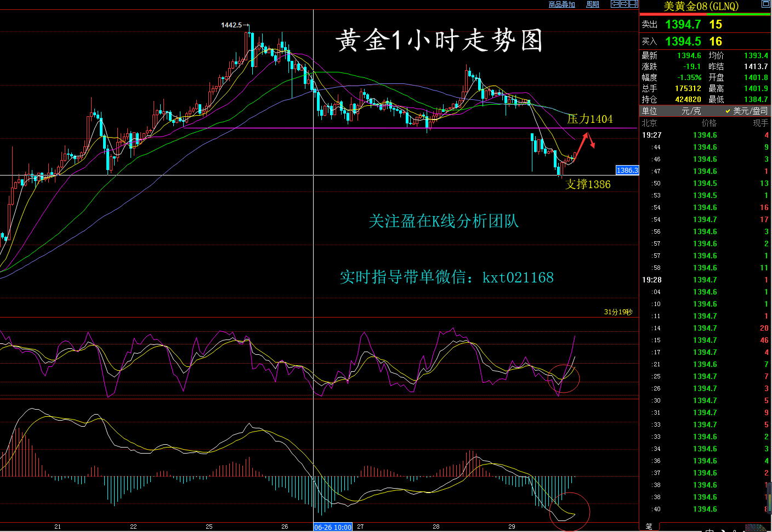
Task: Click the red-green bid/ask ratio bar
Action: (705, 15)
